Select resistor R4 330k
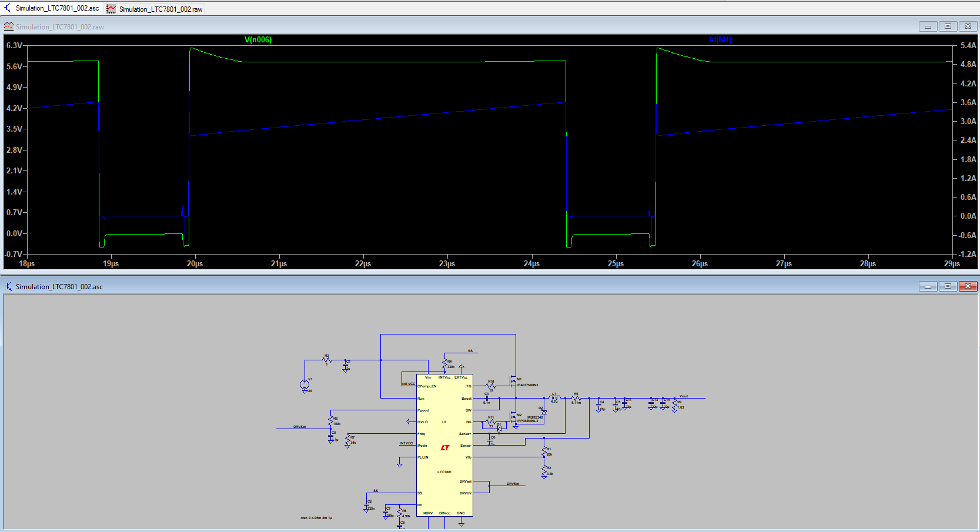 [x=445, y=363]
